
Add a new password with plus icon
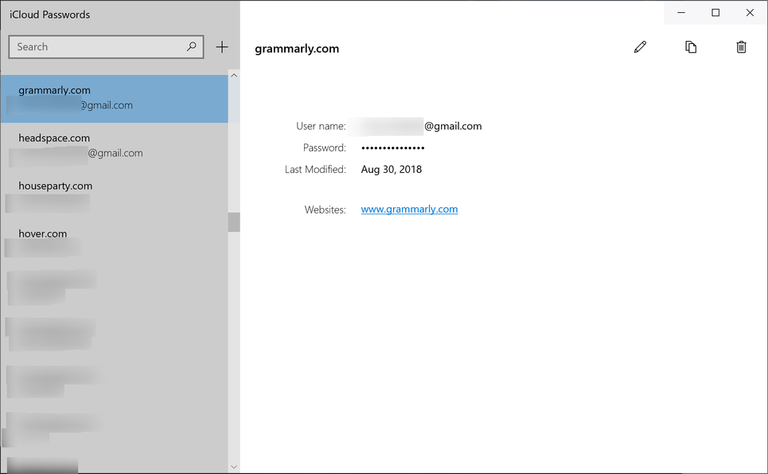(222, 47)
